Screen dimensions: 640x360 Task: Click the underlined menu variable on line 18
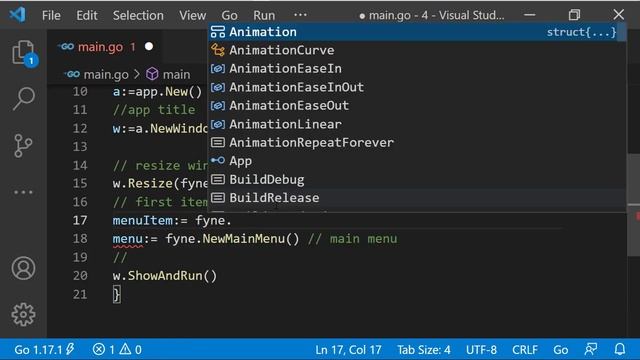coord(128,239)
